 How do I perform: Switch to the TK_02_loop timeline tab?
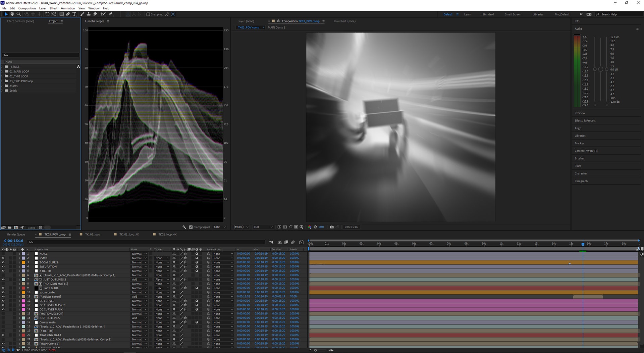pyautogui.click(x=92, y=235)
